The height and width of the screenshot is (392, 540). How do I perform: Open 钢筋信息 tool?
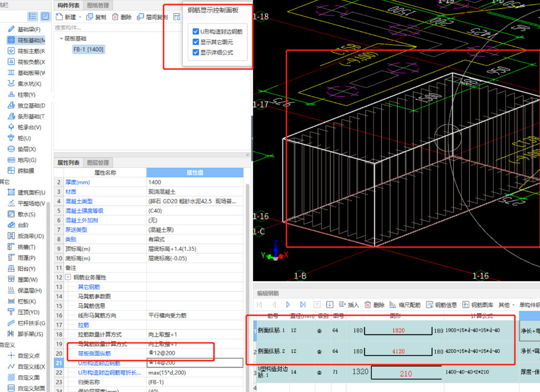(441, 305)
